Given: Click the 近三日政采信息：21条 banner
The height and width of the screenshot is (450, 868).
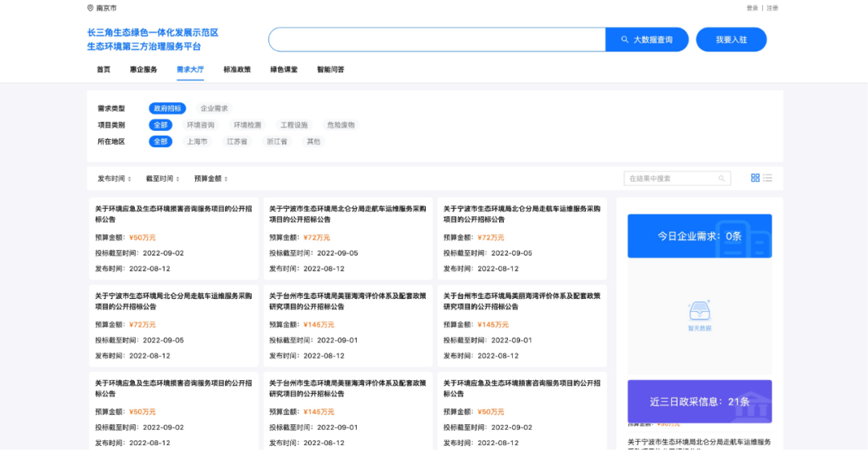Looking at the screenshot, I should click(700, 401).
